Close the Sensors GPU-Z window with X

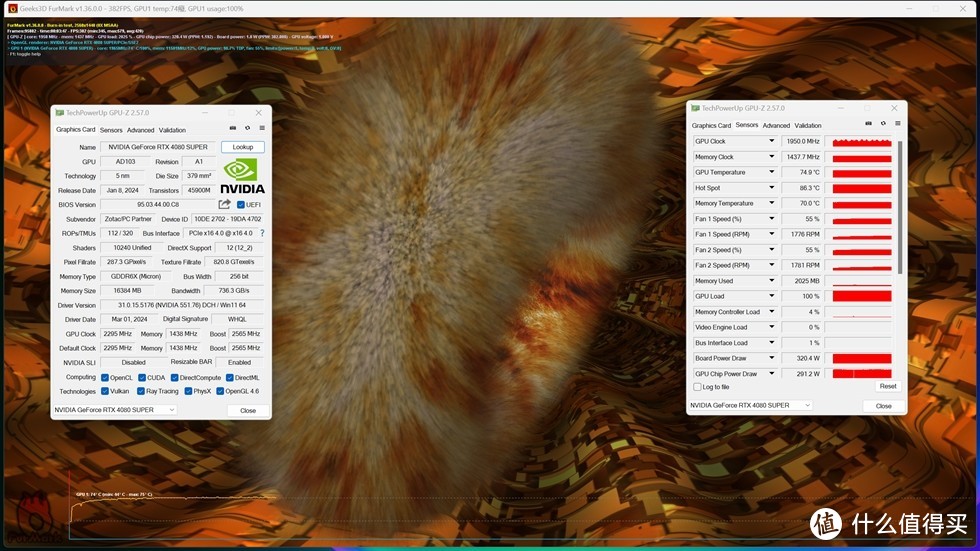(x=894, y=108)
